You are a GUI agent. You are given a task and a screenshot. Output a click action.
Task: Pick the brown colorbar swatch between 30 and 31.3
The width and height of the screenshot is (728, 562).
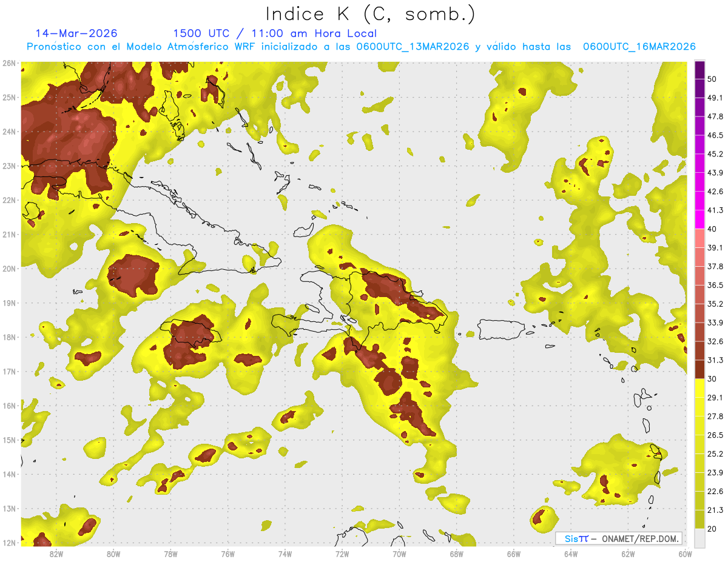click(699, 369)
